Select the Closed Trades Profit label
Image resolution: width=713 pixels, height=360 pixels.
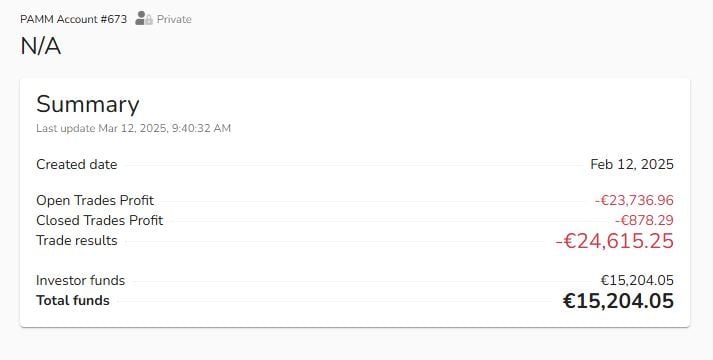click(100, 220)
